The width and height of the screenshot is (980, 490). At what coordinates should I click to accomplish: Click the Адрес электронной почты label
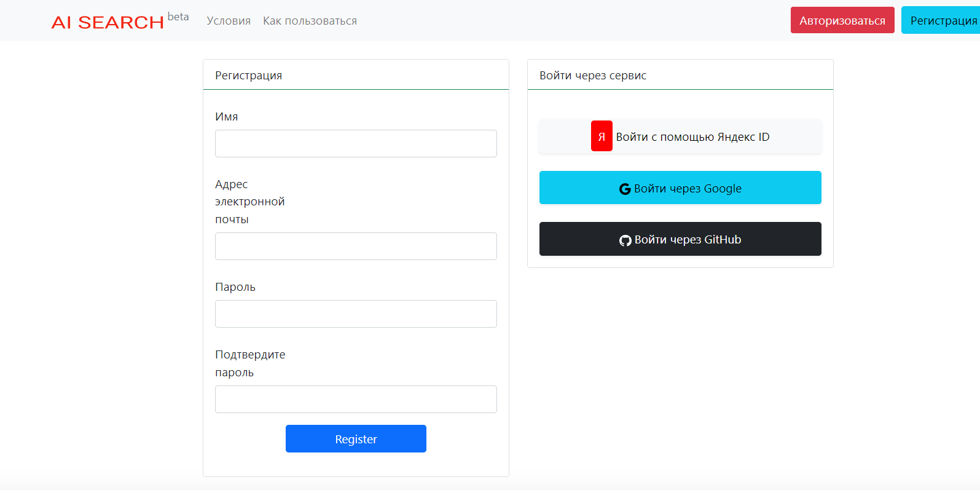(x=249, y=202)
